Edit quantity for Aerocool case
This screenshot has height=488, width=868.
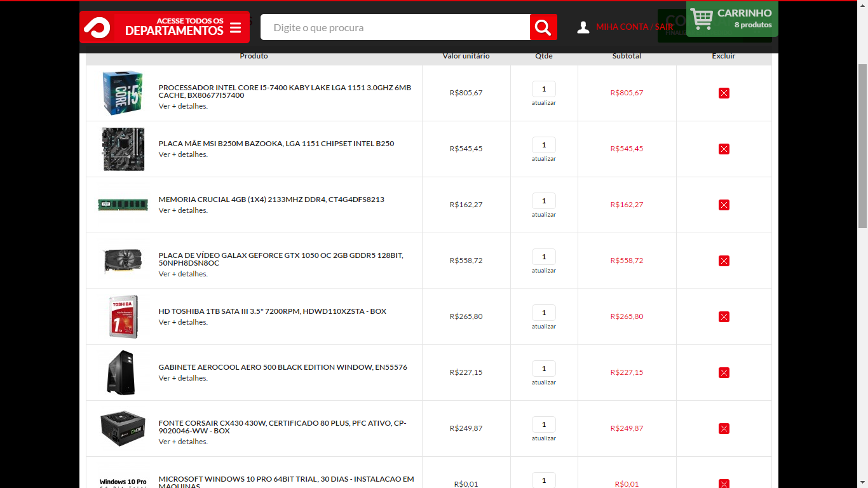544,369
